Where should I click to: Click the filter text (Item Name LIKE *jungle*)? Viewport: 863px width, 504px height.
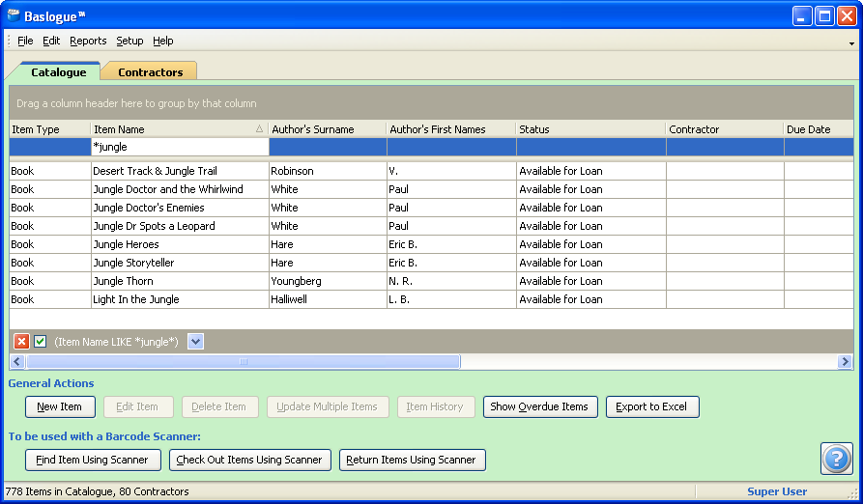(116, 342)
